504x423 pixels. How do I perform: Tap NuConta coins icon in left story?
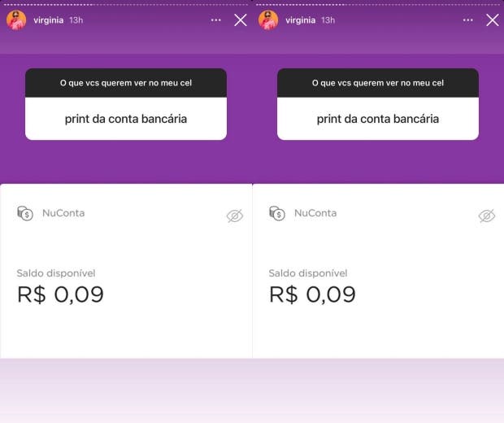tap(25, 213)
